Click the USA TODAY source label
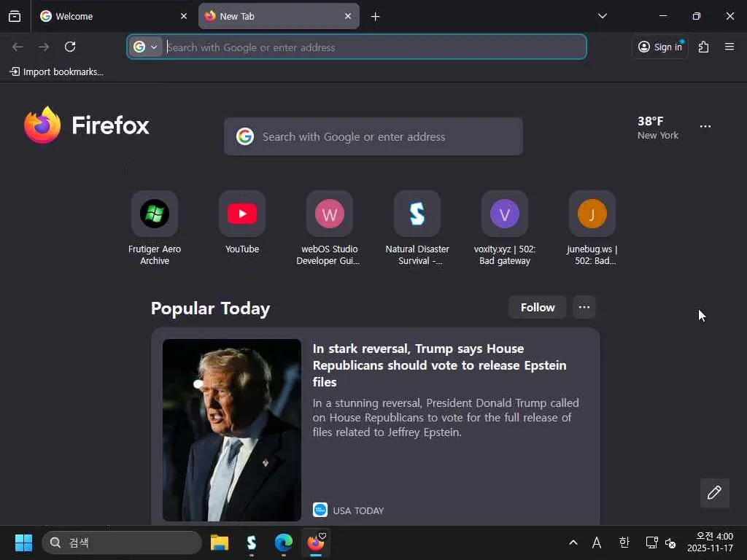 point(358,510)
